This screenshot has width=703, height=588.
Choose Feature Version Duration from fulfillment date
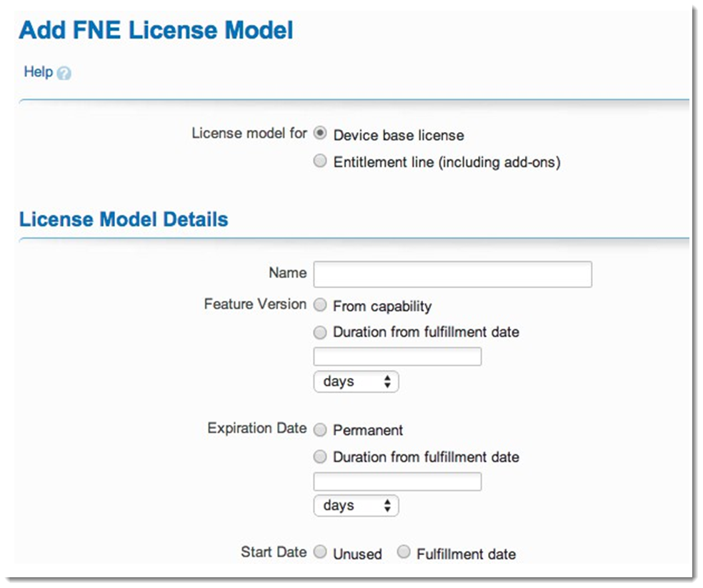pos(320,332)
